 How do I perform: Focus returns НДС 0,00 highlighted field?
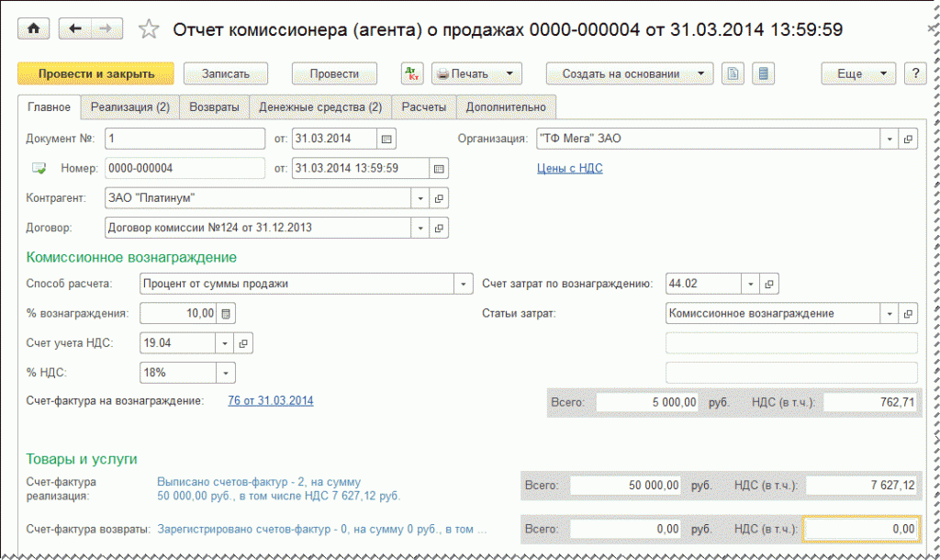point(861,530)
